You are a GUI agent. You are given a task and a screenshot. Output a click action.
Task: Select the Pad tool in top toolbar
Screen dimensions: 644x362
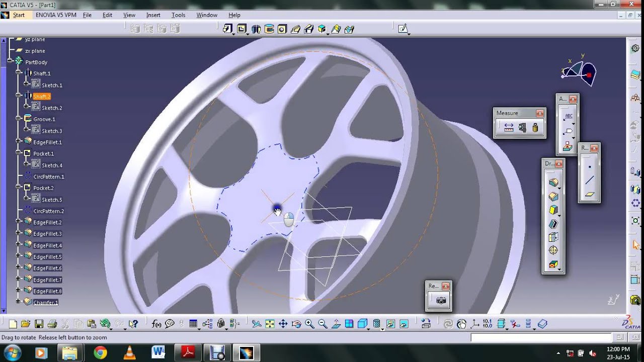(x=228, y=29)
